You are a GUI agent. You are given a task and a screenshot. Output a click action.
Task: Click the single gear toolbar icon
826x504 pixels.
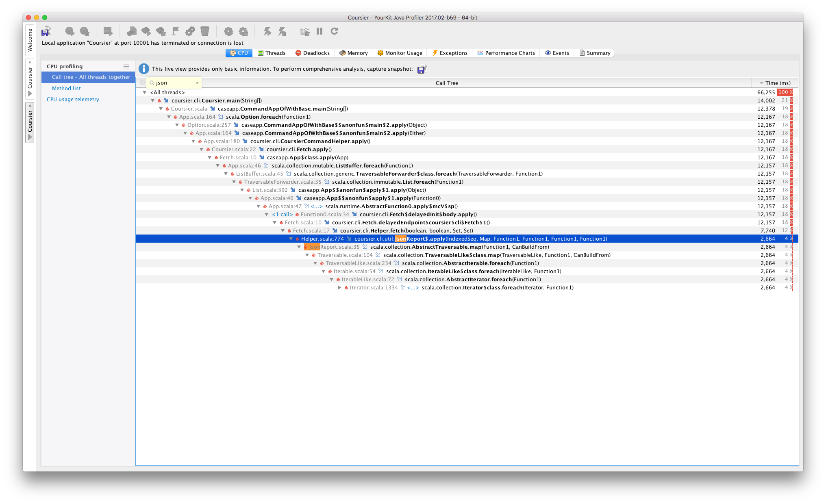click(x=228, y=31)
